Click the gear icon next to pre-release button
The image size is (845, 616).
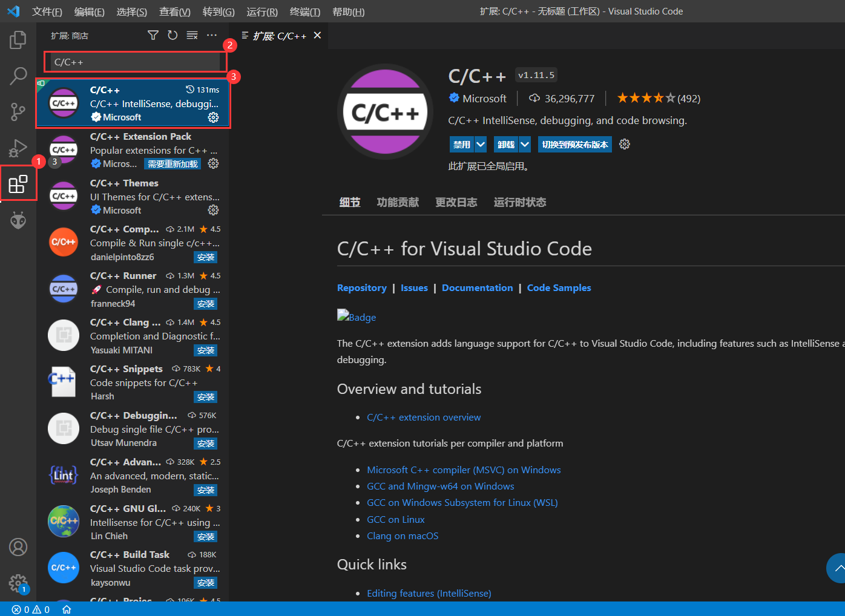point(625,144)
